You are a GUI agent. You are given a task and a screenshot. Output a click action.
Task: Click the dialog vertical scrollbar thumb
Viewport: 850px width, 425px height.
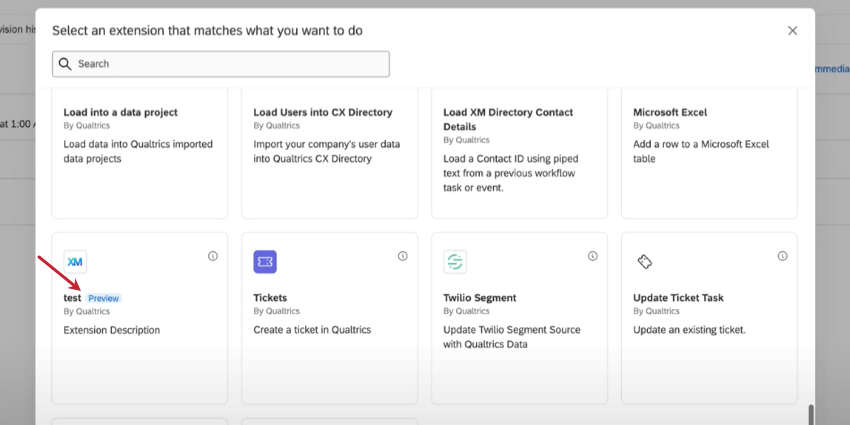click(x=811, y=414)
